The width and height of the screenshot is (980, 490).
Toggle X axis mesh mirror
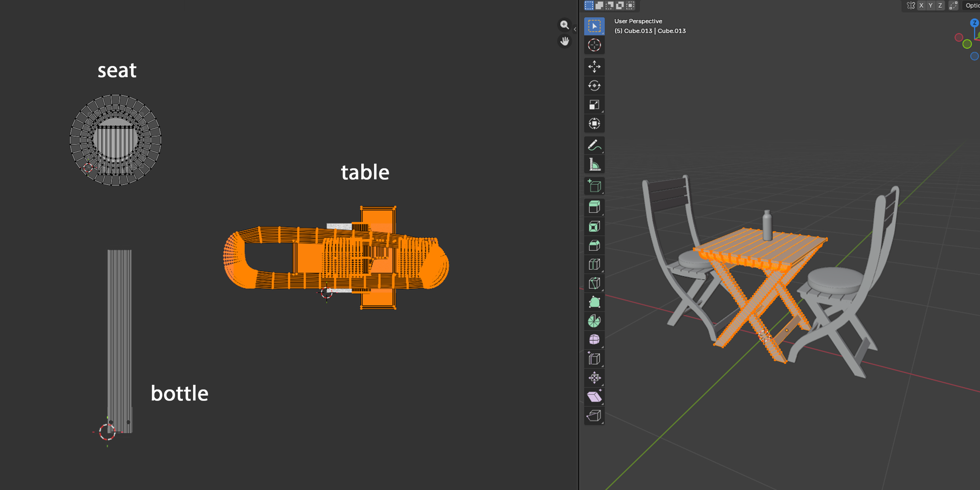921,5
